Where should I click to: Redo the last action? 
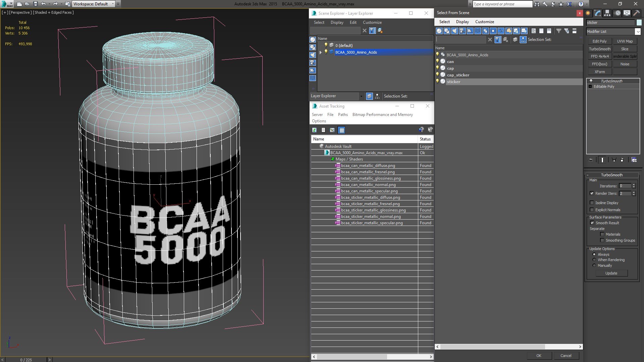tap(55, 4)
